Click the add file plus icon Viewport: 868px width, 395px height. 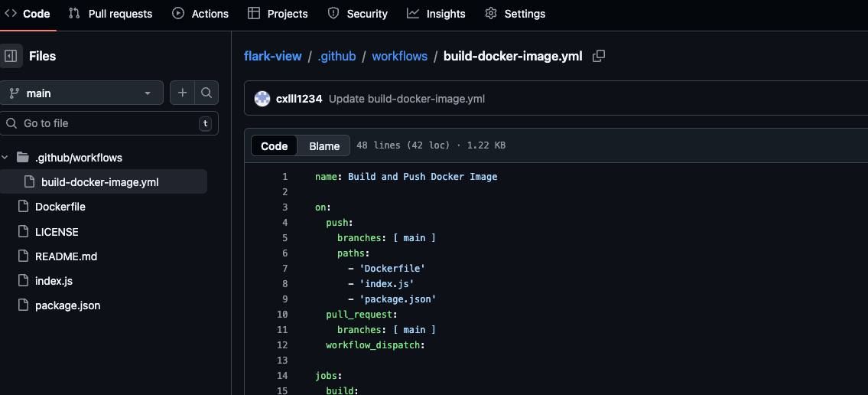pos(182,93)
